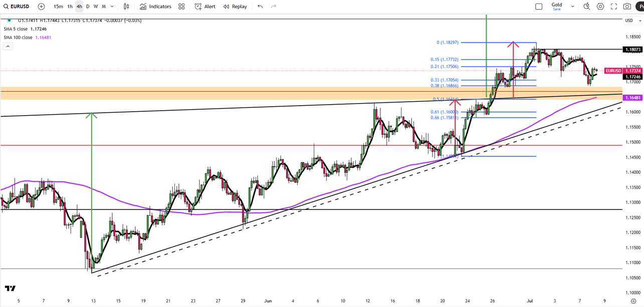Collapse the indicator legend with chevron
The image size is (644, 307).
8,46
